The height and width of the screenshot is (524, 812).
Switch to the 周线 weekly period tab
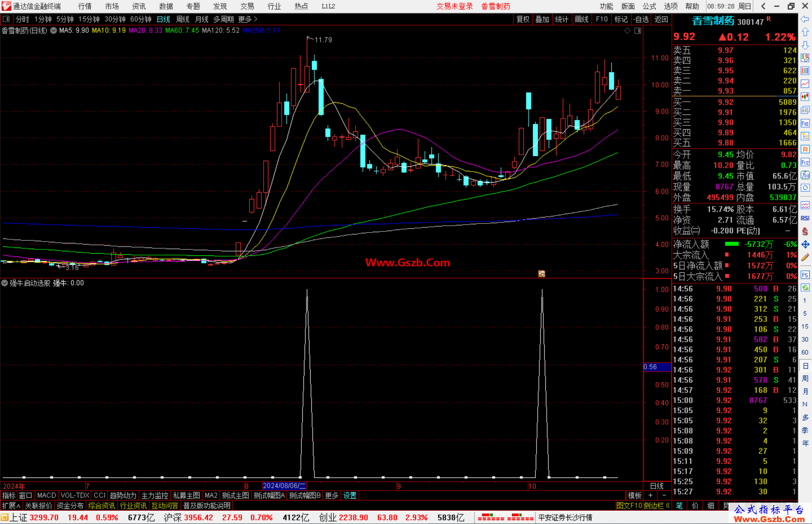[183, 19]
